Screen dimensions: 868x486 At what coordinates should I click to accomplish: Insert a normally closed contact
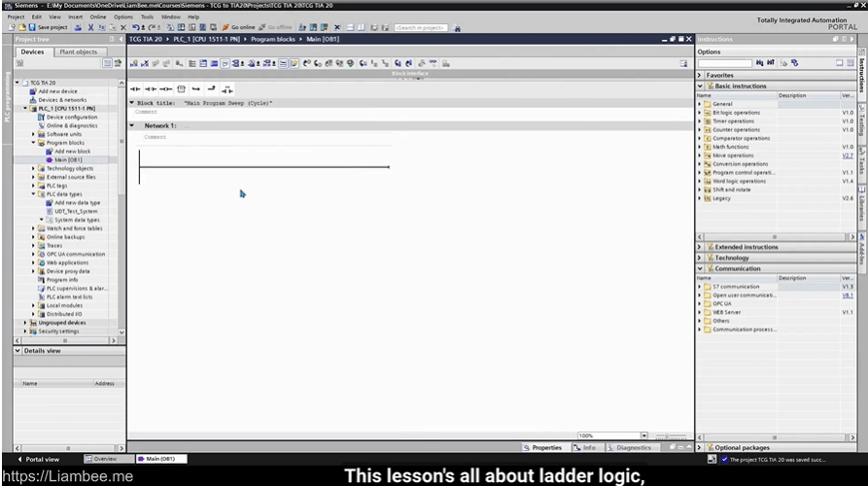(151, 88)
